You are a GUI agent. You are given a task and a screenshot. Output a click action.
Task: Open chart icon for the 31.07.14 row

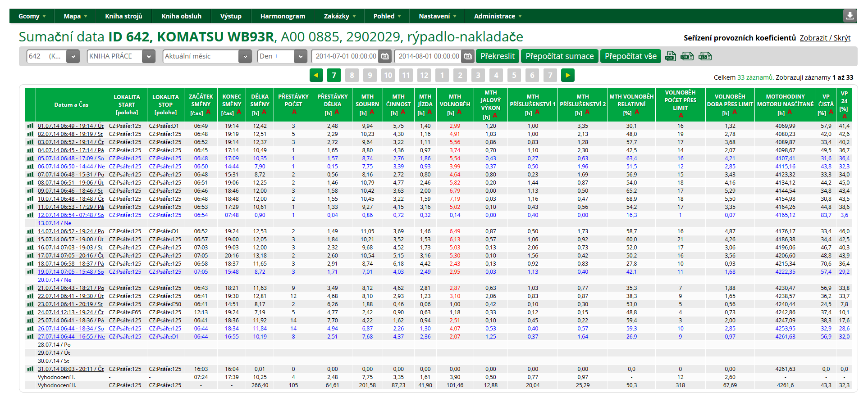(x=30, y=369)
